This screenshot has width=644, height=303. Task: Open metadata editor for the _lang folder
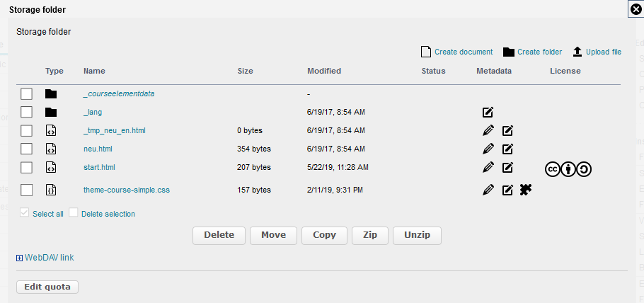coord(488,112)
